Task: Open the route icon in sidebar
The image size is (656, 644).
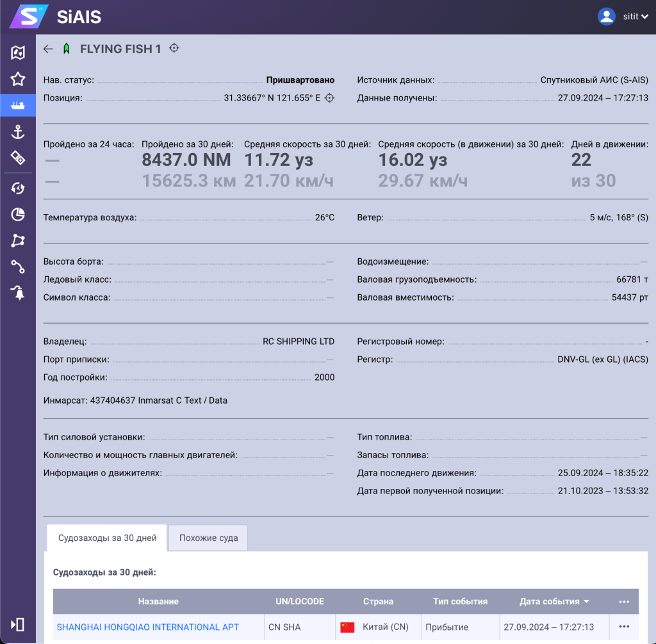Action: tap(18, 267)
